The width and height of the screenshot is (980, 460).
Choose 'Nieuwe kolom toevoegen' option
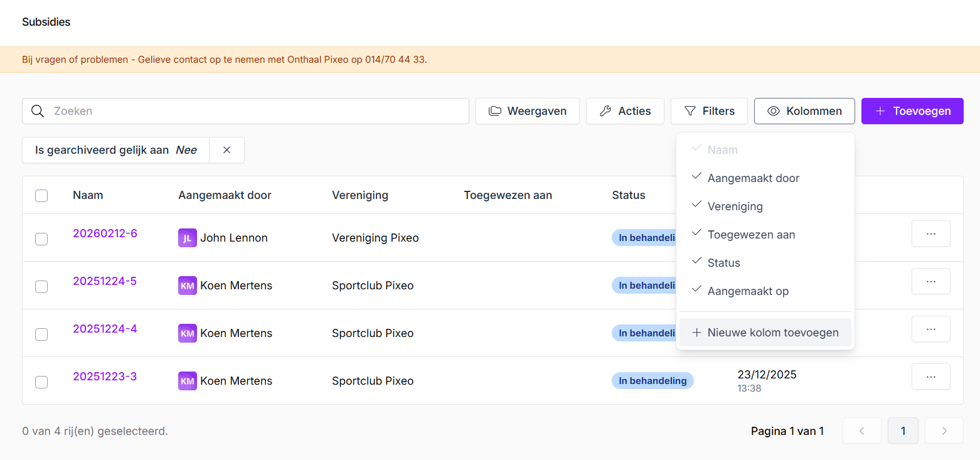pyautogui.click(x=765, y=333)
